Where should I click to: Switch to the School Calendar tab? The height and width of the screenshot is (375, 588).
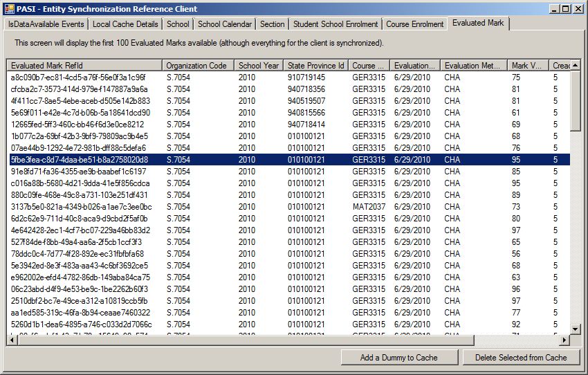point(225,24)
